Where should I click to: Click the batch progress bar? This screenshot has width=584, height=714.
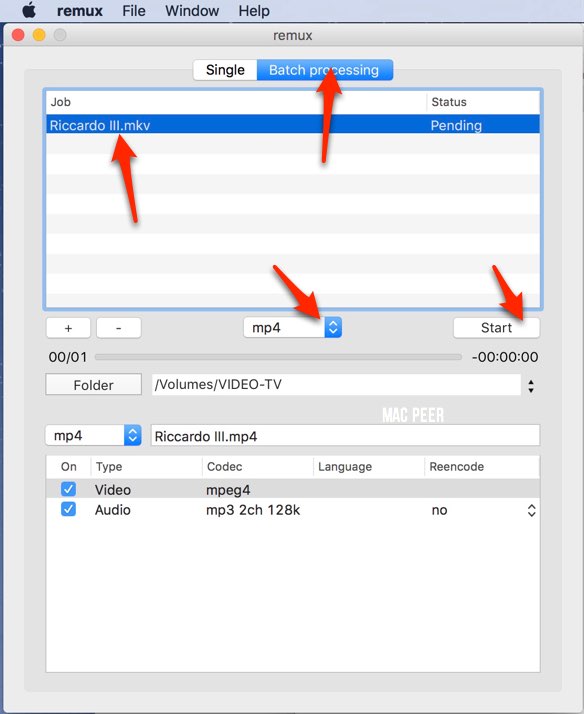(x=278, y=357)
